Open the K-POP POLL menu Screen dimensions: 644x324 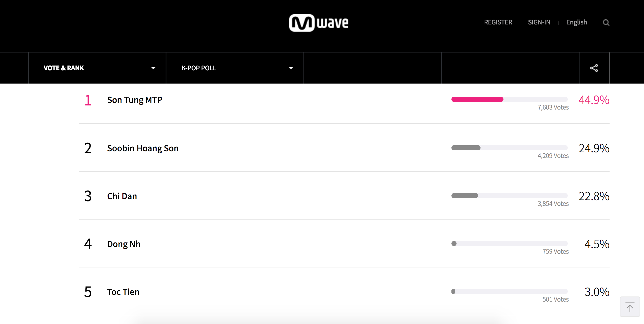click(x=235, y=68)
